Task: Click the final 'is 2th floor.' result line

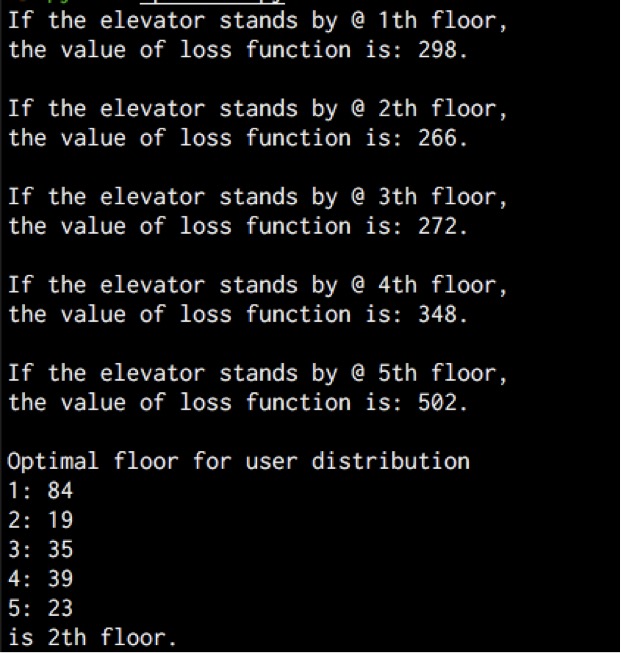Action: pyautogui.click(x=92, y=638)
